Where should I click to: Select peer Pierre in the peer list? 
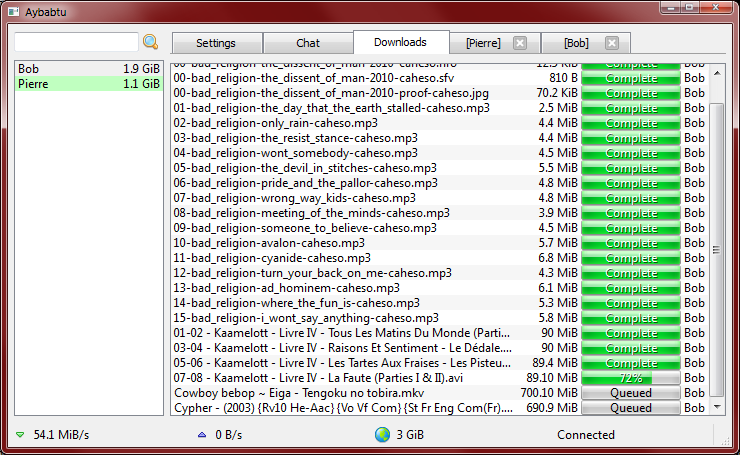point(89,84)
